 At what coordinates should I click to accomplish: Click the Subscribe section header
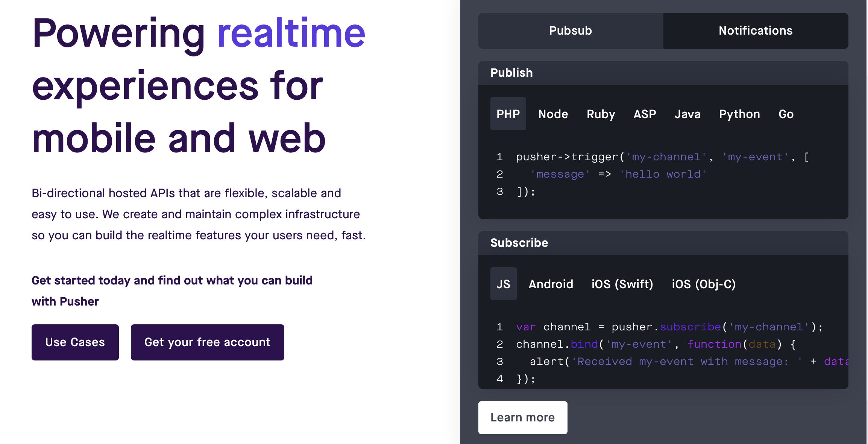[663, 243]
